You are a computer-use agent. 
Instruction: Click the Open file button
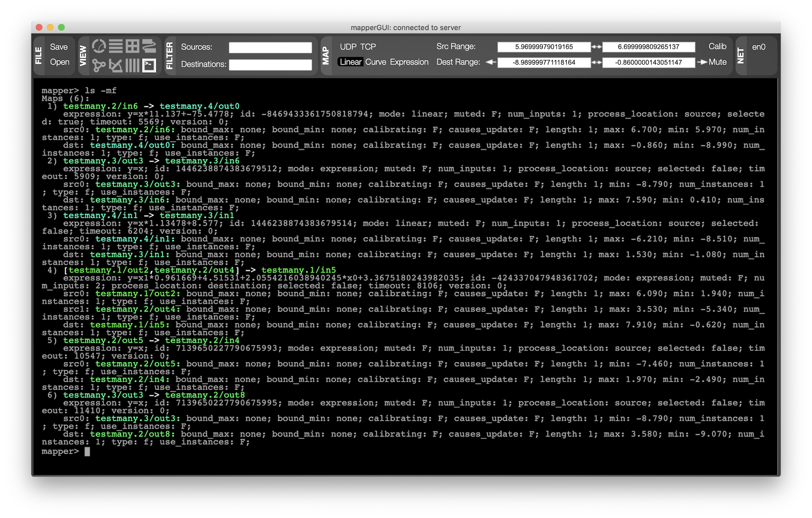coord(60,62)
